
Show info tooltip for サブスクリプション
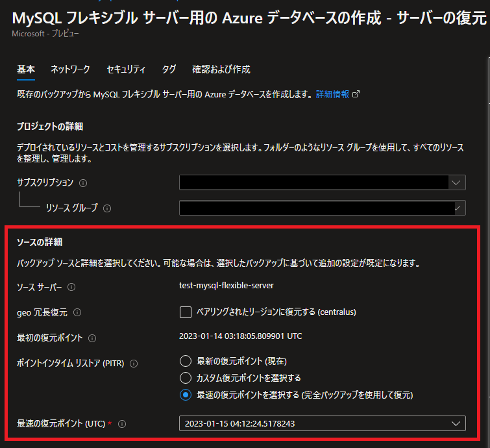(x=83, y=183)
